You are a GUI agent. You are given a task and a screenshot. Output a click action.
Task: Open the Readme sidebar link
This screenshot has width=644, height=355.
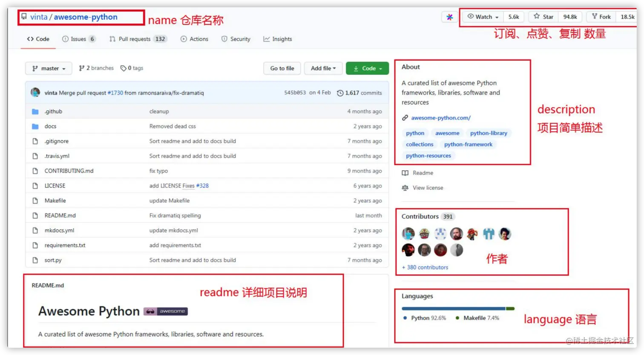click(417, 173)
